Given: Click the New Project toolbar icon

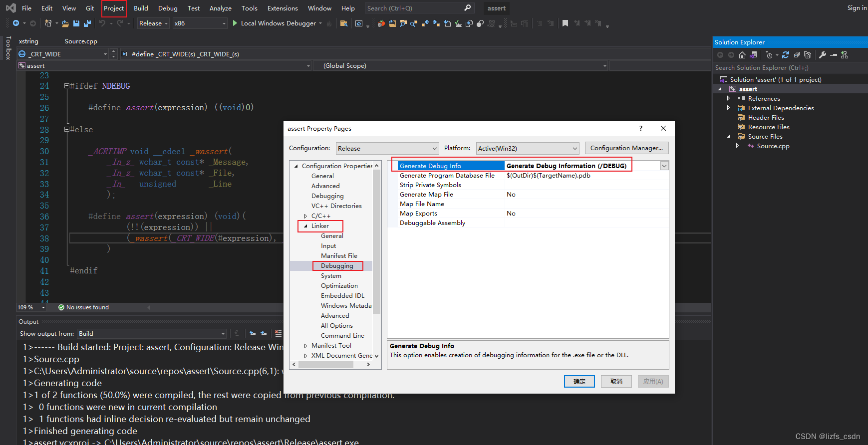Looking at the screenshot, I should [48, 23].
